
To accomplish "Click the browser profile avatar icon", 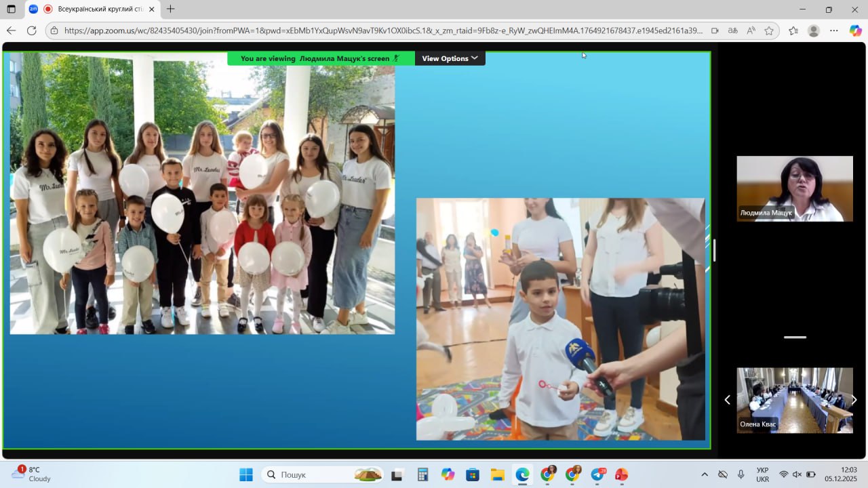I will [812, 31].
